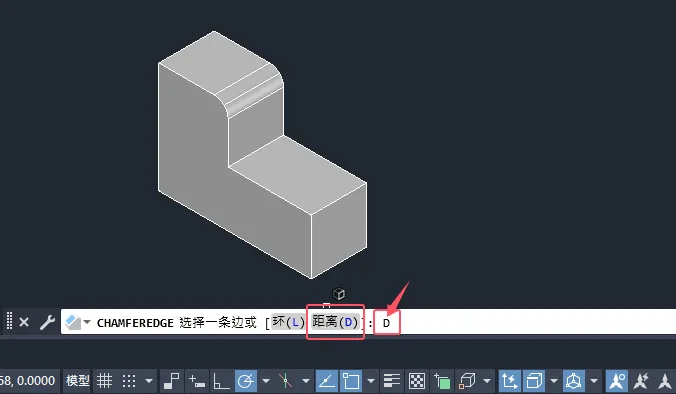Toggle the drawing grid display

click(x=104, y=381)
